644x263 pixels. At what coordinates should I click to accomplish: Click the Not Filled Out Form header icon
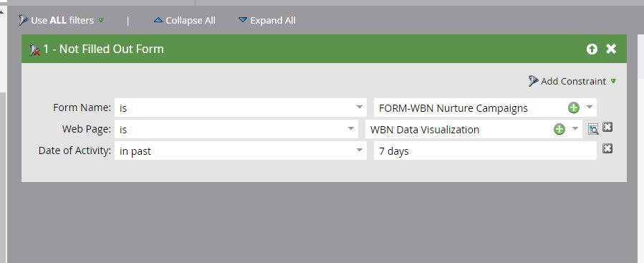pos(34,50)
